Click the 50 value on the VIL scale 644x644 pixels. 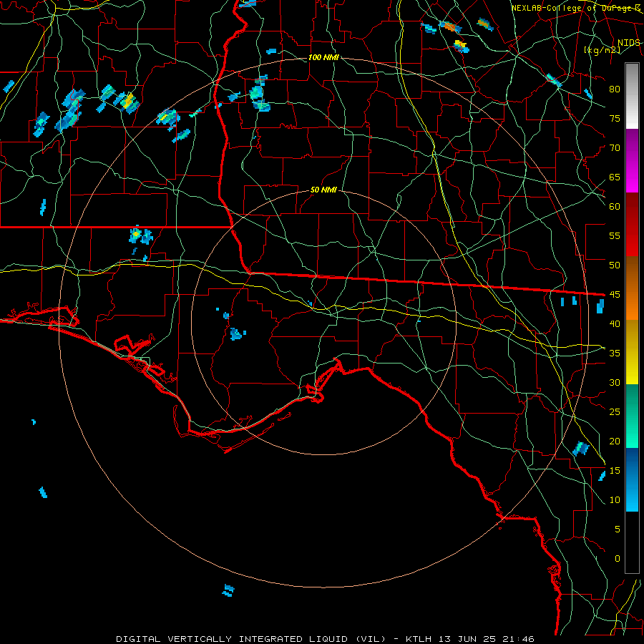click(x=615, y=265)
